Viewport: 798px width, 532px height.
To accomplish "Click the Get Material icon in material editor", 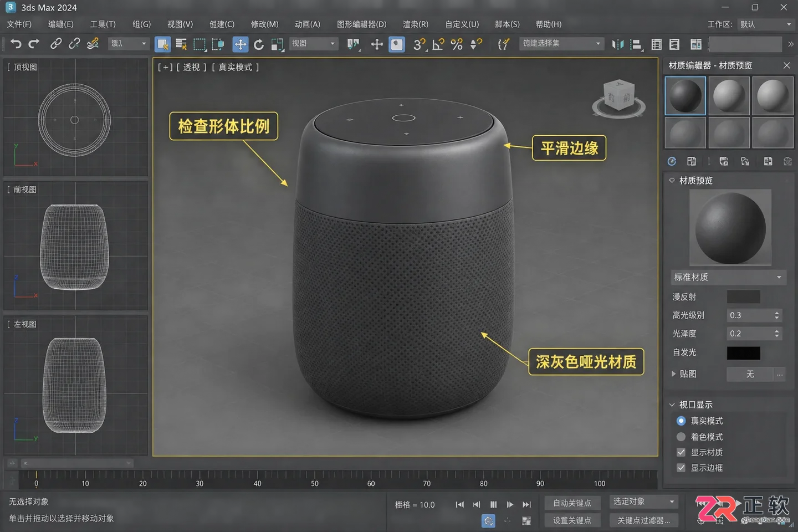I will 672,161.
